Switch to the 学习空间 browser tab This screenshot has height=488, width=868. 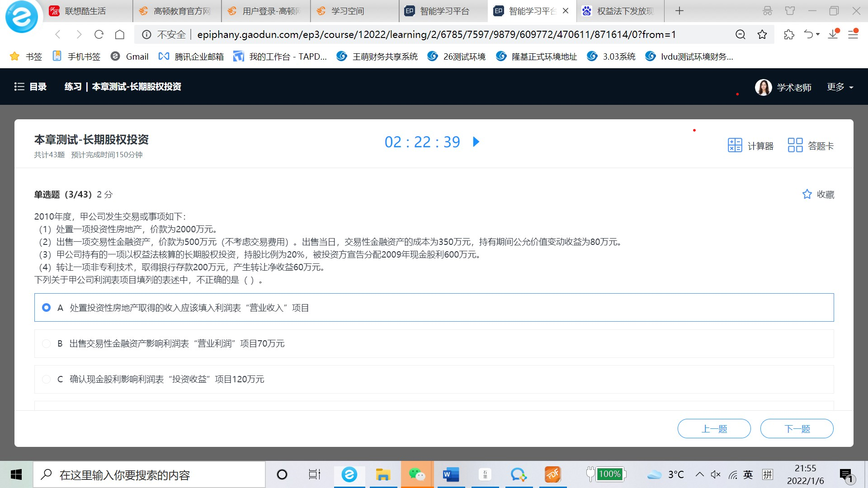347,11
